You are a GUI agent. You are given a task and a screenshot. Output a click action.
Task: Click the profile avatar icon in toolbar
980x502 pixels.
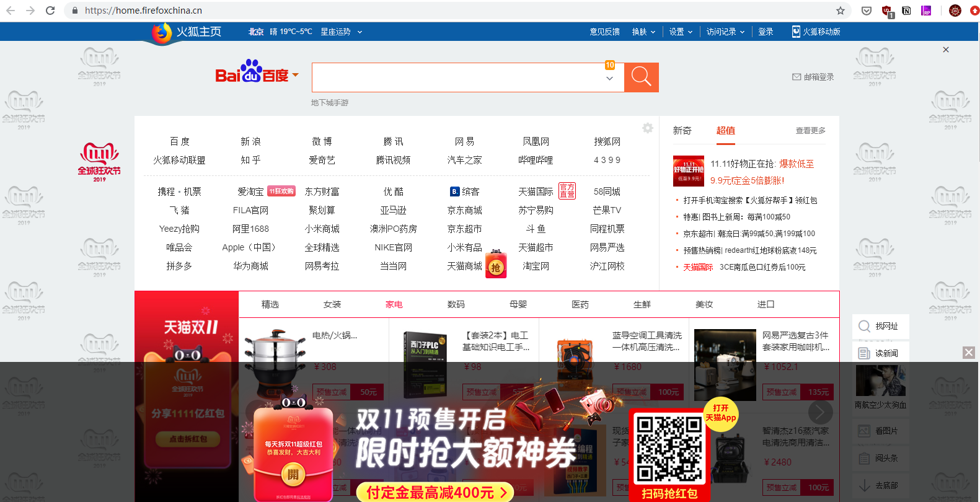955,11
